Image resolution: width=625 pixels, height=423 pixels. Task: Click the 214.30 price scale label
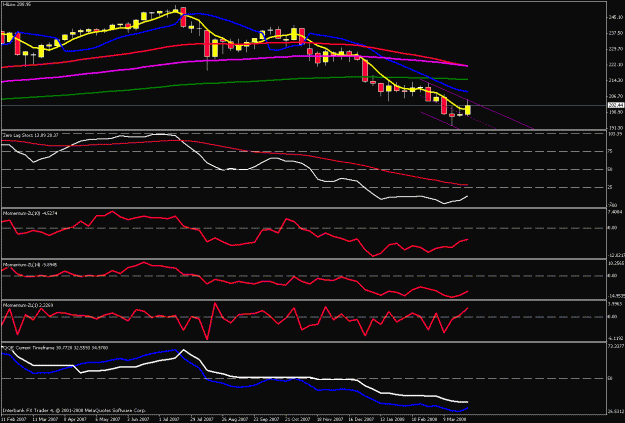[616, 81]
